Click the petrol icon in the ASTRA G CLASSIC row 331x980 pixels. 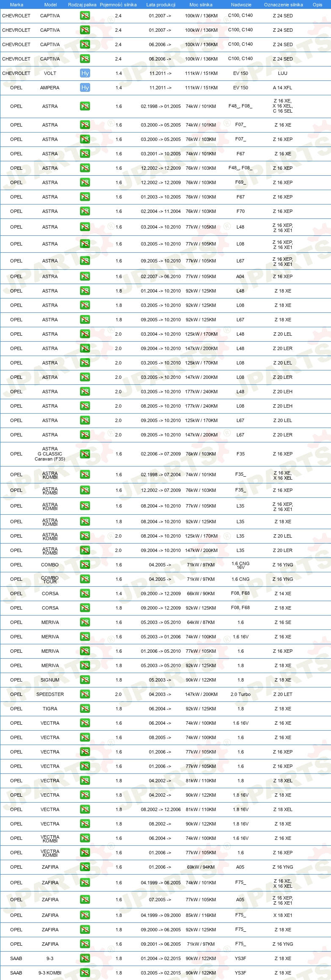[85, 454]
